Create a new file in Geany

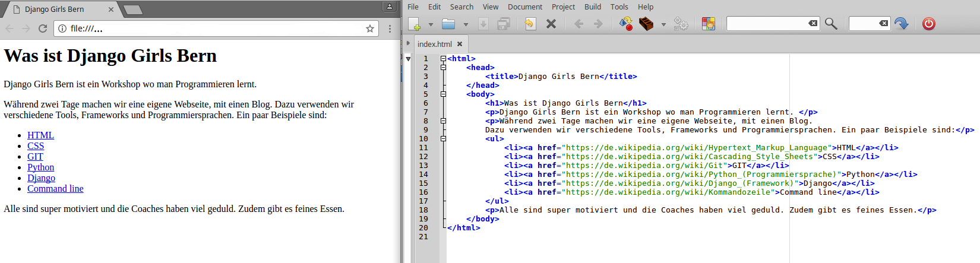415,24
